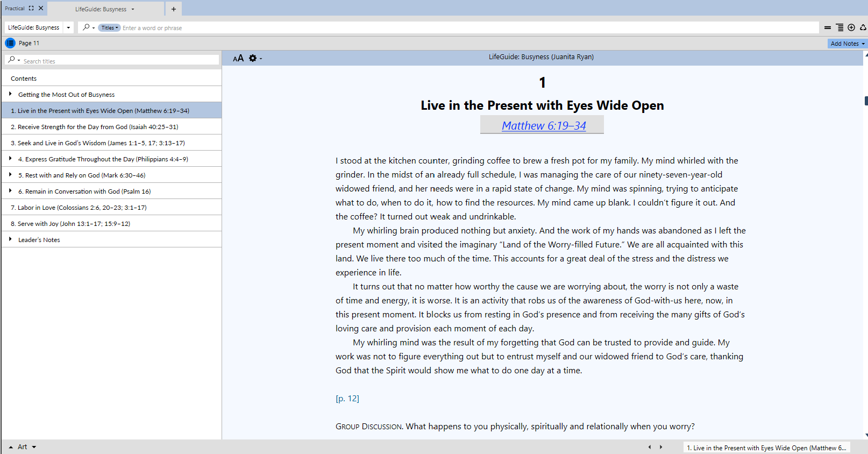The width and height of the screenshot is (868, 454).
Task: Focus the Search titles input field
Action: tap(120, 61)
